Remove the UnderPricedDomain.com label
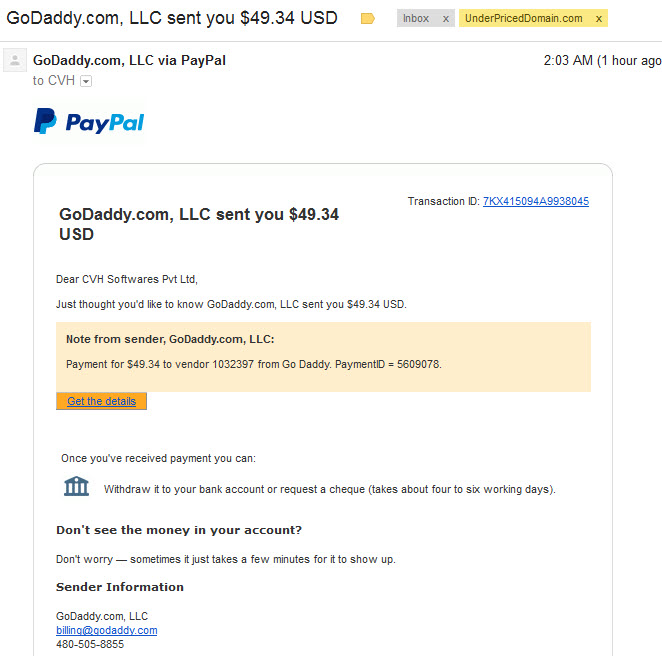Viewport: 662px width, 656px height. [599, 19]
